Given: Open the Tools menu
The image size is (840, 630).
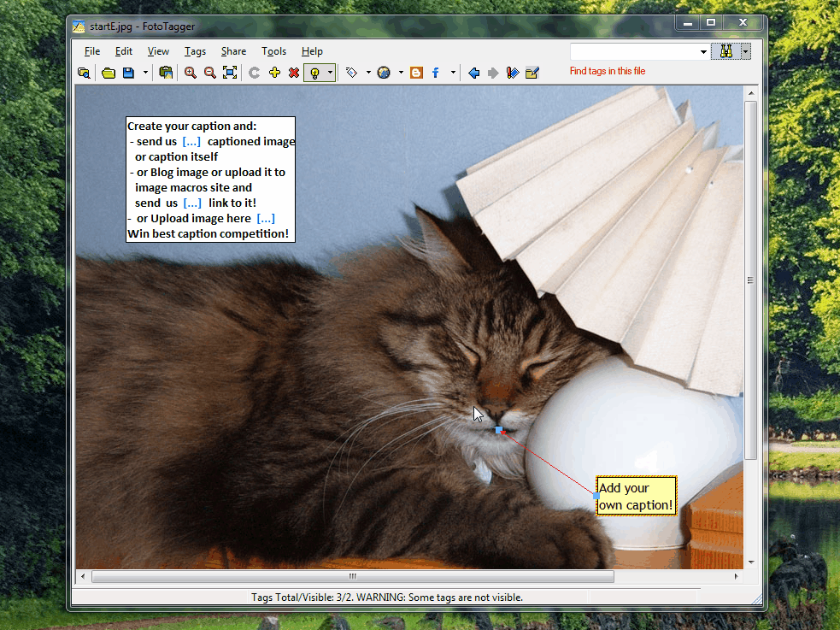Looking at the screenshot, I should click(273, 51).
